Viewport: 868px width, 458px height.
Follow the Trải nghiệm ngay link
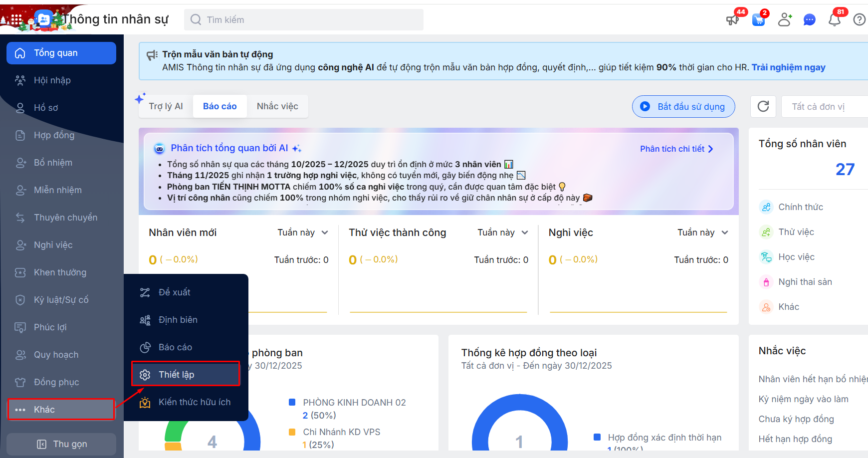coord(788,67)
